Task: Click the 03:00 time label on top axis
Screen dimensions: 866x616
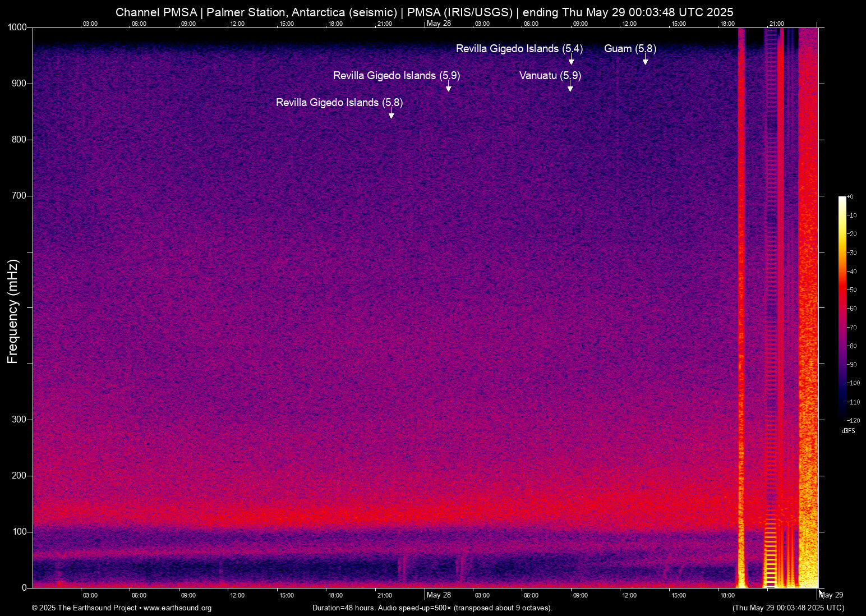Action: point(90,24)
